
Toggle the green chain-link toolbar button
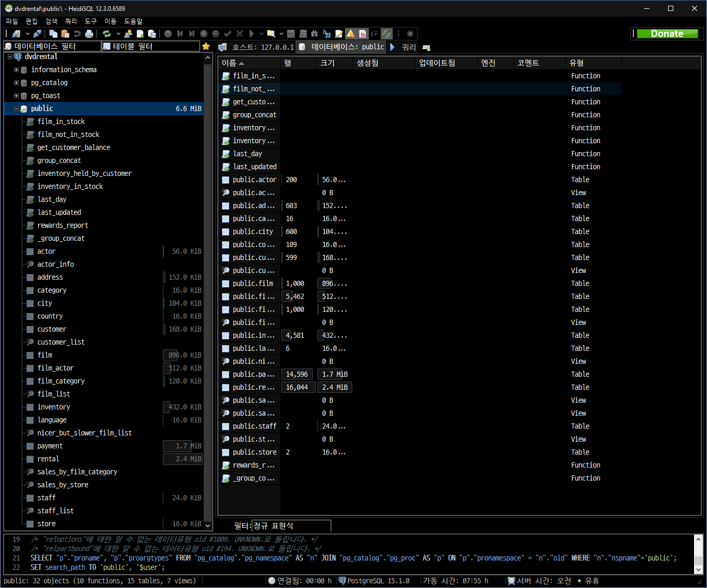tap(386, 34)
